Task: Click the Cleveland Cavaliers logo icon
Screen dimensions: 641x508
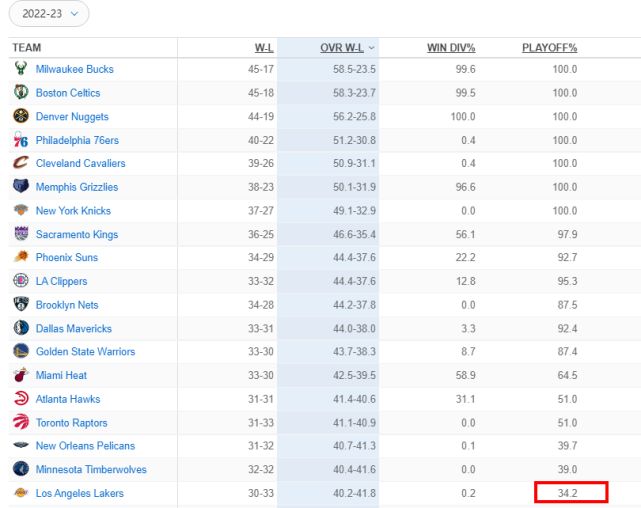Action: click(x=21, y=162)
